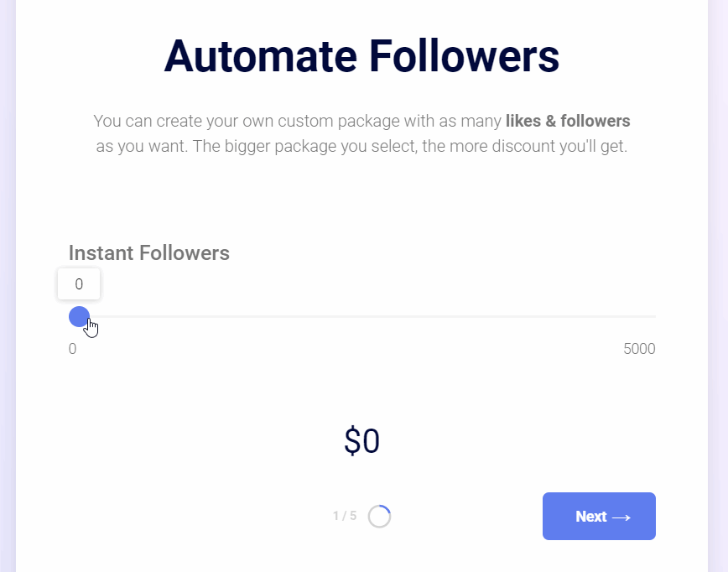Screen dimensions: 728x572
Task: Set the slider to its maximum value
Action: (x=653, y=317)
